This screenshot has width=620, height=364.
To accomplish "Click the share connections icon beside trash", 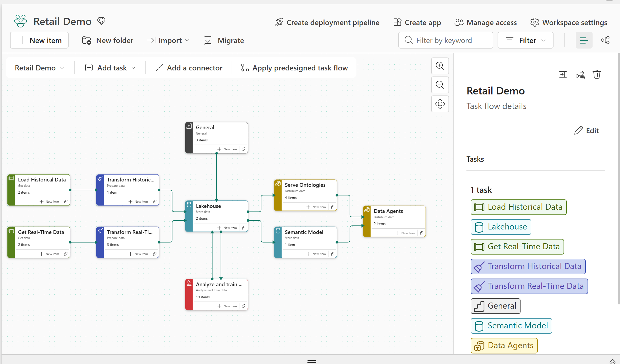I will pyautogui.click(x=580, y=75).
